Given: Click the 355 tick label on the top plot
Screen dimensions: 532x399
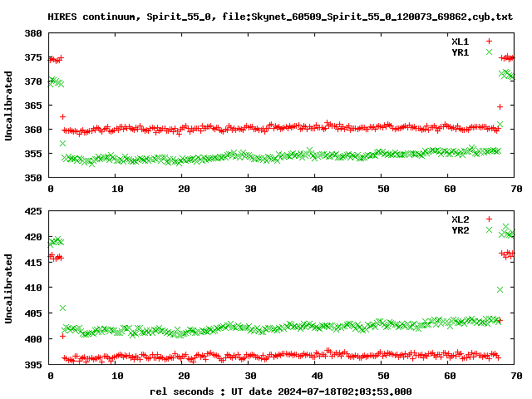Looking at the screenshot, I should (33, 154).
